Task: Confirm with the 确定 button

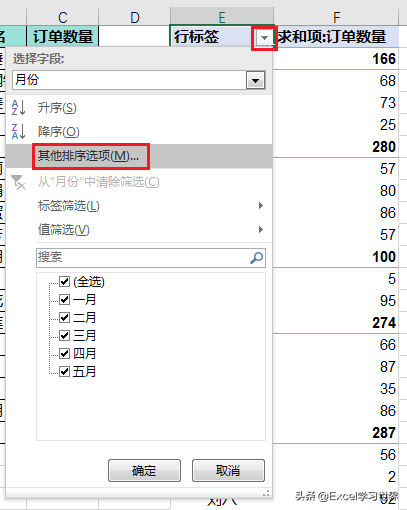Action: click(144, 471)
